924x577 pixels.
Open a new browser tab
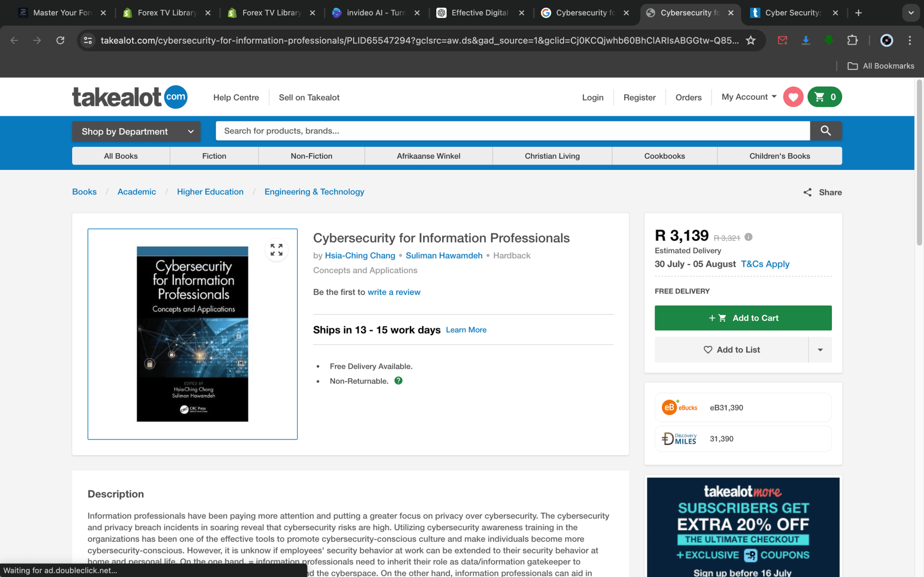(x=858, y=13)
